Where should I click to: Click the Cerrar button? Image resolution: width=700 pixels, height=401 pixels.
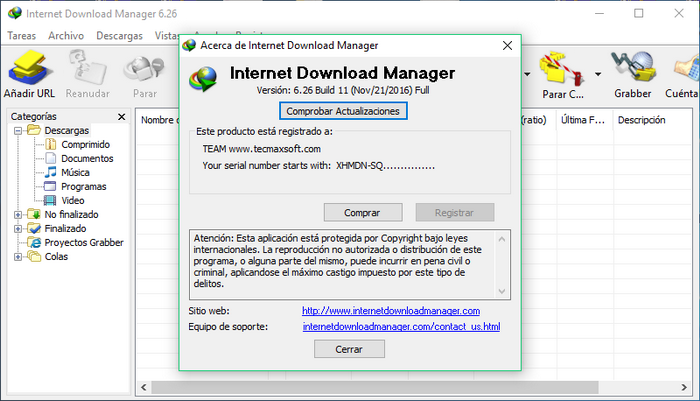349,349
